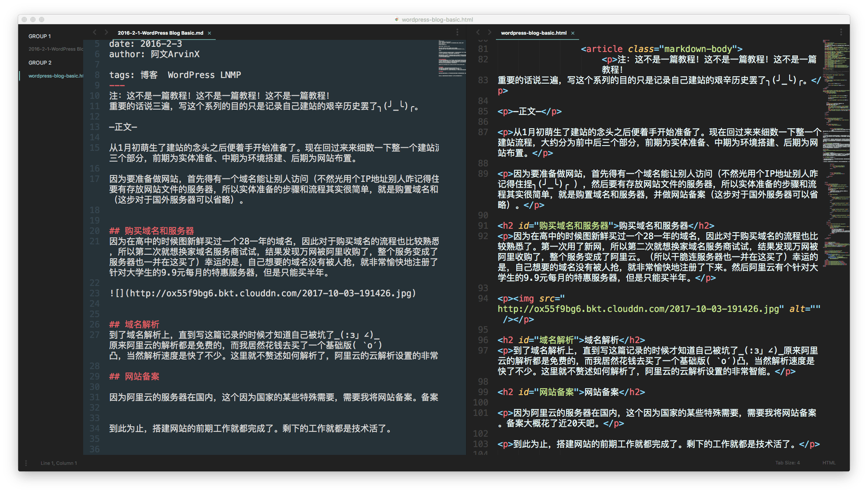Select the wordpress-blog-basic.html tab
Screen dimensions: 868x493
(533, 33)
